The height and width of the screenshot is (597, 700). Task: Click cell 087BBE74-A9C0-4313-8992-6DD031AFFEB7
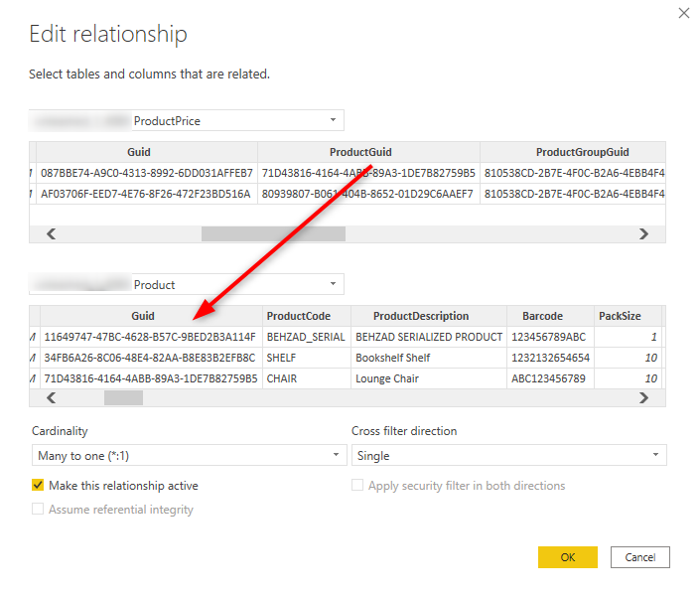pos(147,173)
